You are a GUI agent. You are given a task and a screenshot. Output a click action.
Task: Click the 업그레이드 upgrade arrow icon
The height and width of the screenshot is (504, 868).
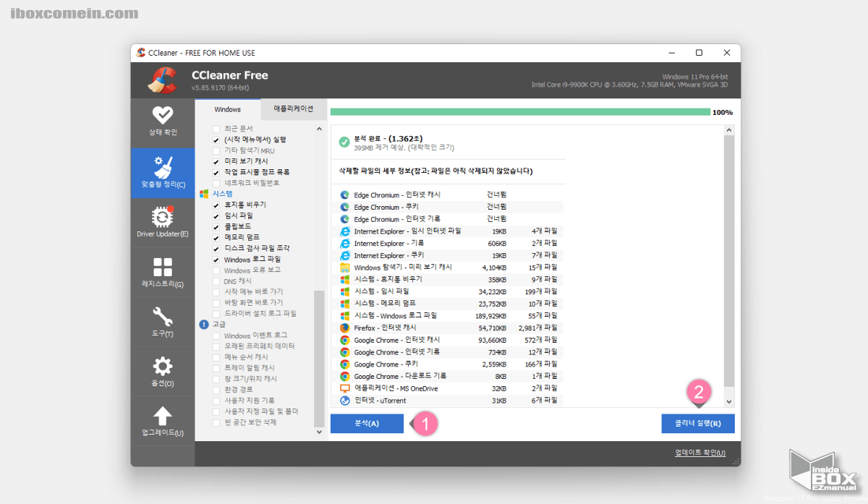(x=162, y=419)
